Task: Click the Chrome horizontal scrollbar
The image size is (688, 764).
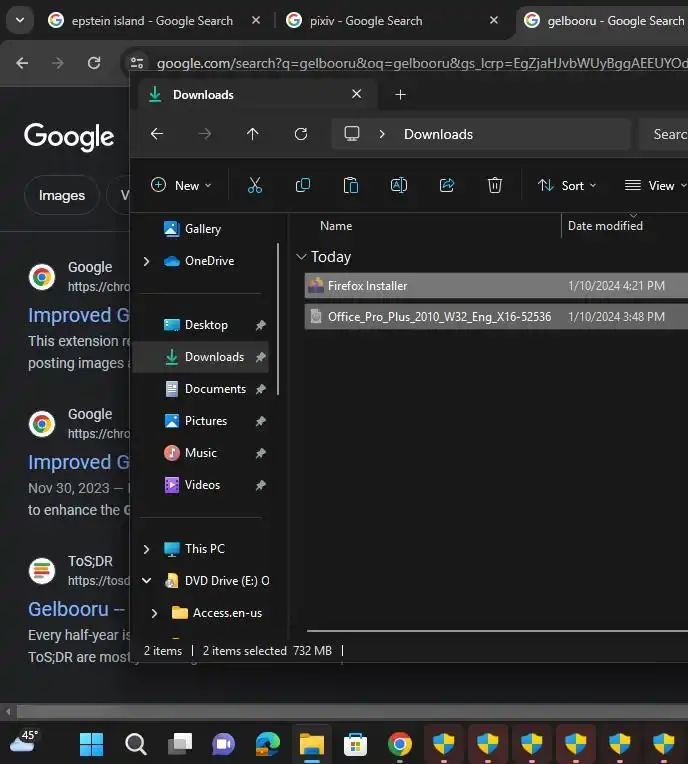Action: [x=352, y=711]
